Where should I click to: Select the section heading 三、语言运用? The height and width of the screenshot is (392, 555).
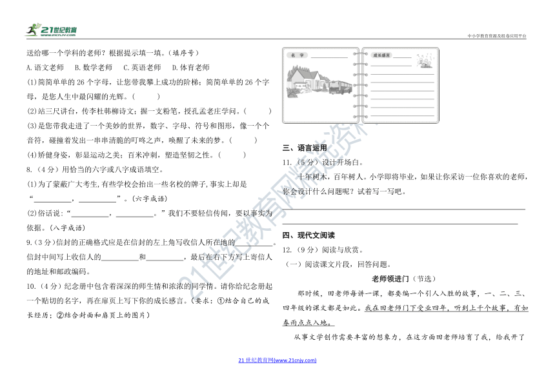coord(305,148)
